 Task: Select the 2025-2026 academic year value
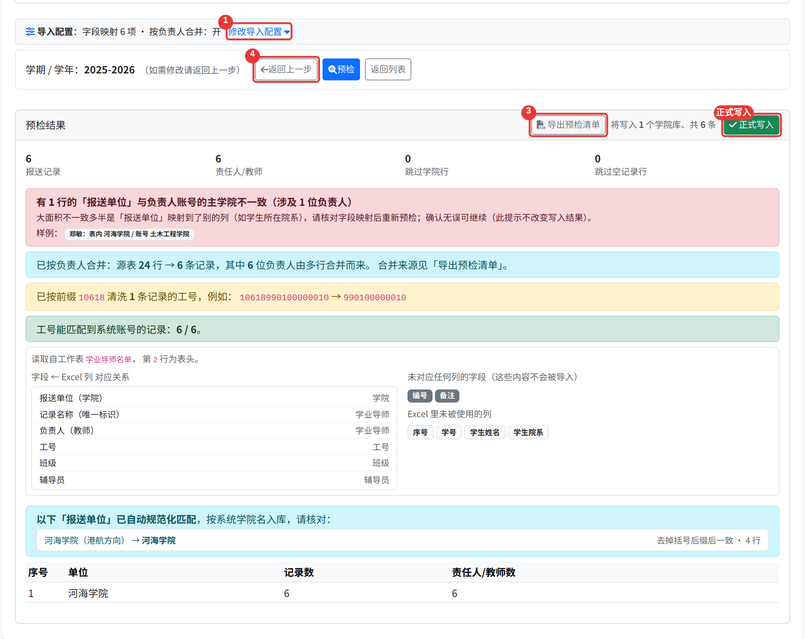[x=109, y=70]
